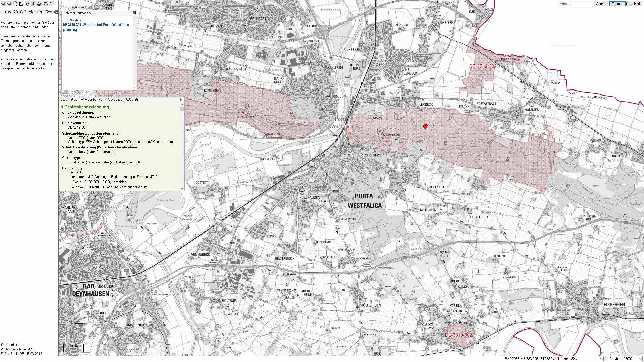
Task: Choose the zoom-to-rectangle tool
Action: 21,4
